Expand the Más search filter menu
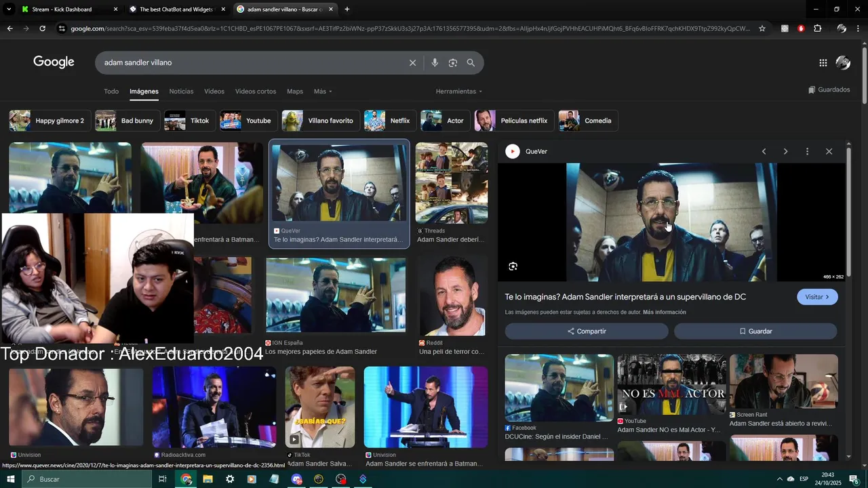 tap(323, 91)
